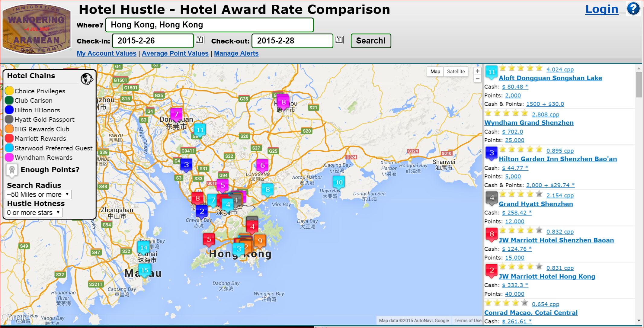644x328 pixels.
Task: Open the Search Radius dropdown
Action: [38, 195]
